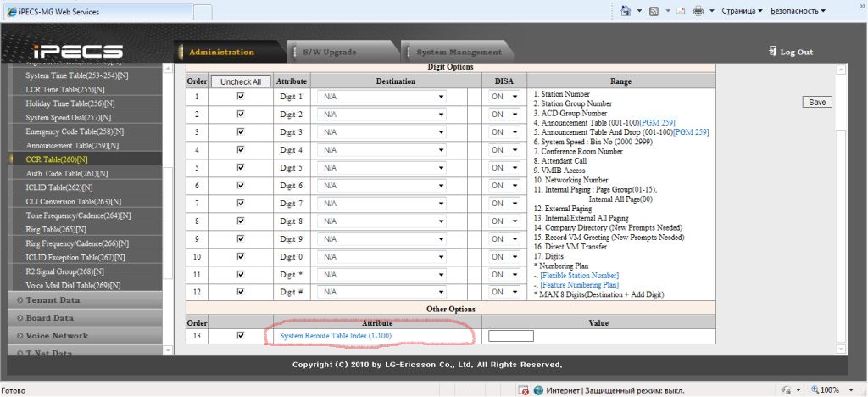Click the Read Mail envelope icon
The height and width of the screenshot is (397, 868).
680,11
